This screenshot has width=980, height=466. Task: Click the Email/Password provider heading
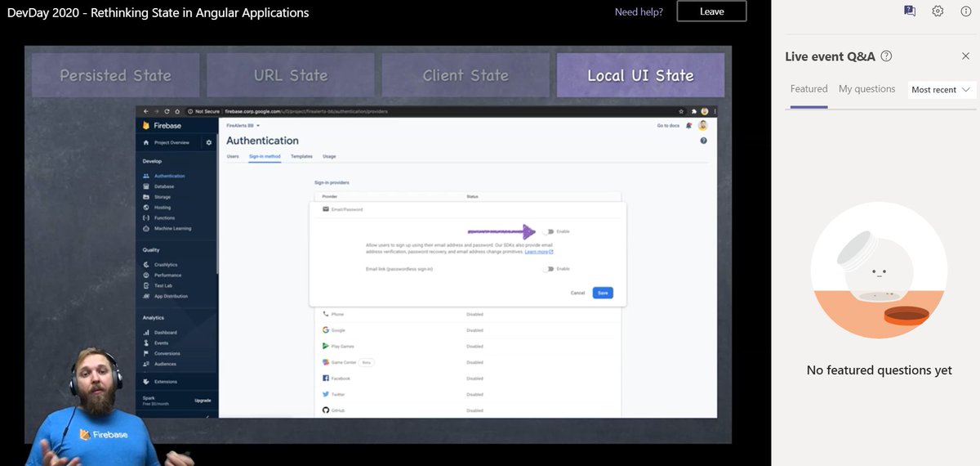pyautogui.click(x=347, y=209)
